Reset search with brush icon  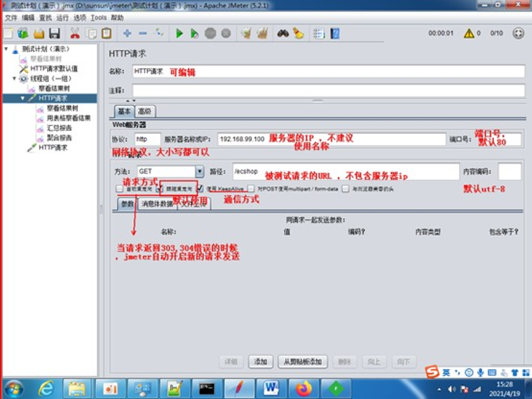coord(298,33)
